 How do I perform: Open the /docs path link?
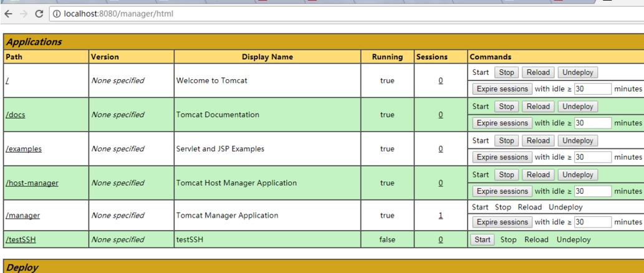coord(15,115)
